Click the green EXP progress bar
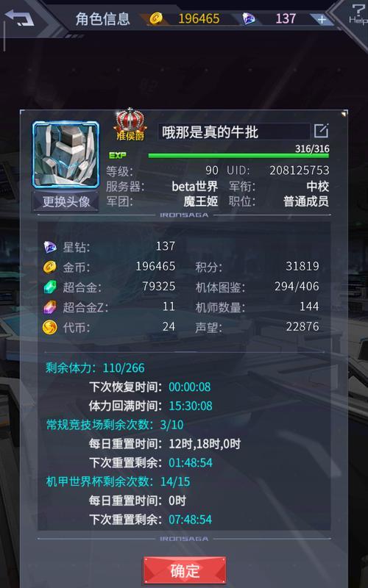This screenshot has height=588, width=368. coord(238,155)
